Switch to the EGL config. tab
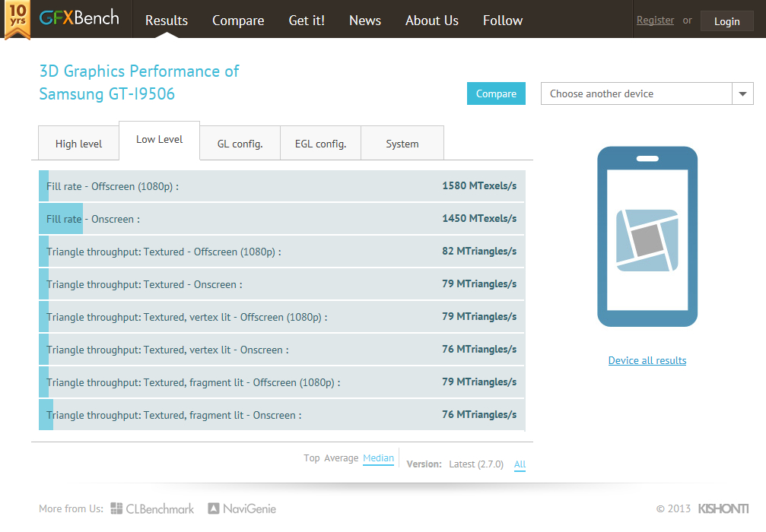 pyautogui.click(x=320, y=144)
